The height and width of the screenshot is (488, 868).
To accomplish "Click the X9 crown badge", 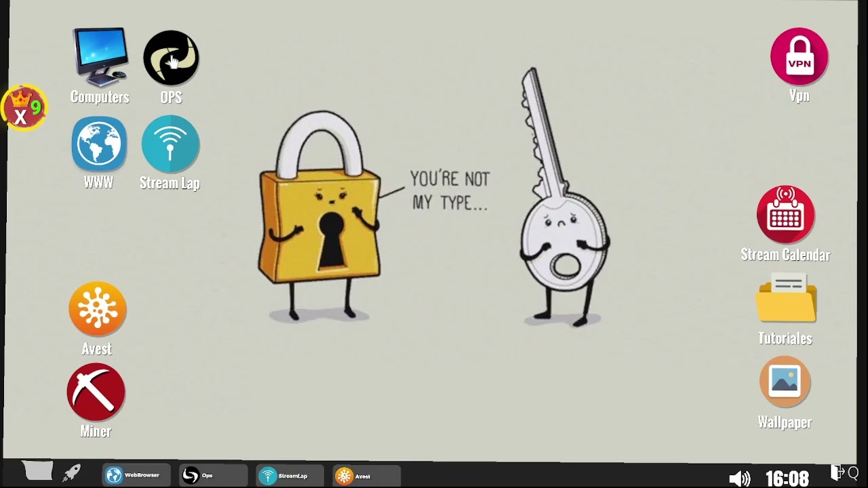I will point(24,108).
